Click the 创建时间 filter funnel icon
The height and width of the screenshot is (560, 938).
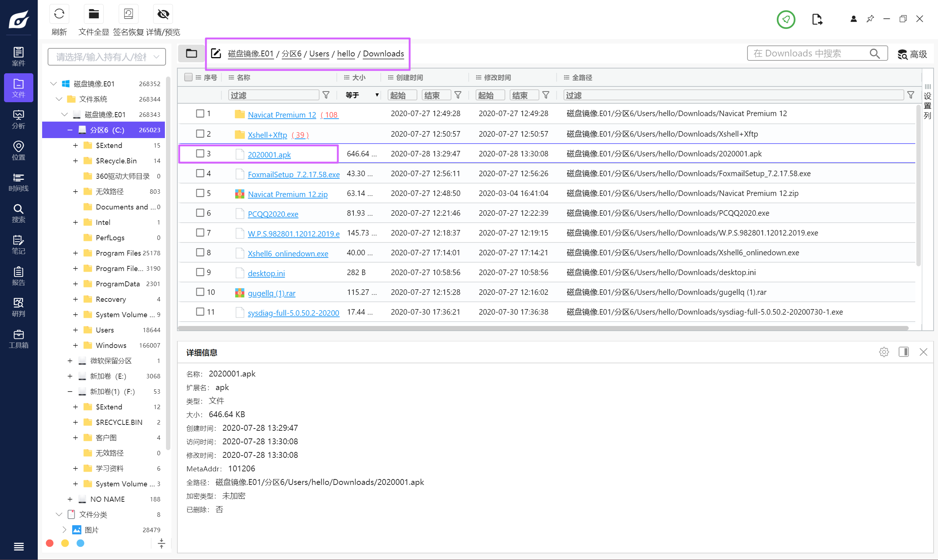[458, 95]
